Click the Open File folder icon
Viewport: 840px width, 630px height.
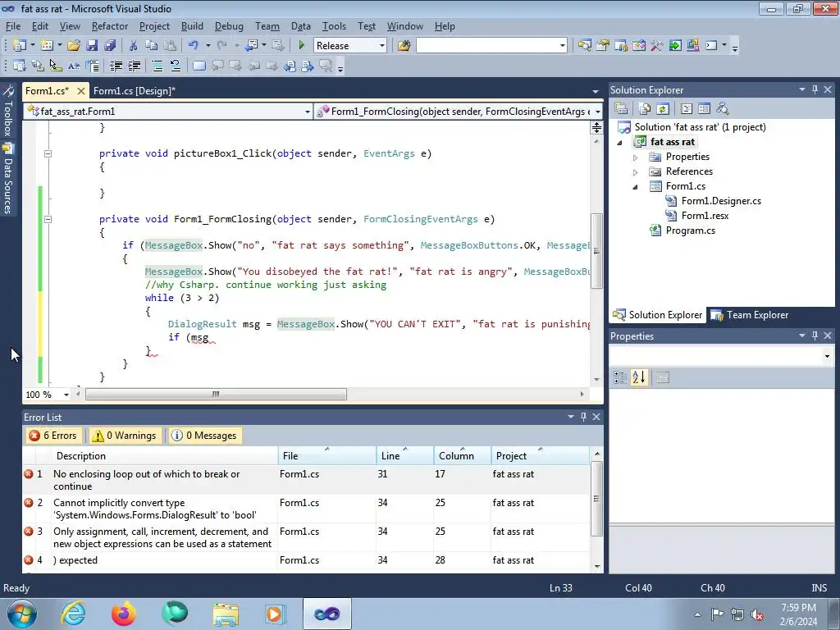tap(73, 46)
